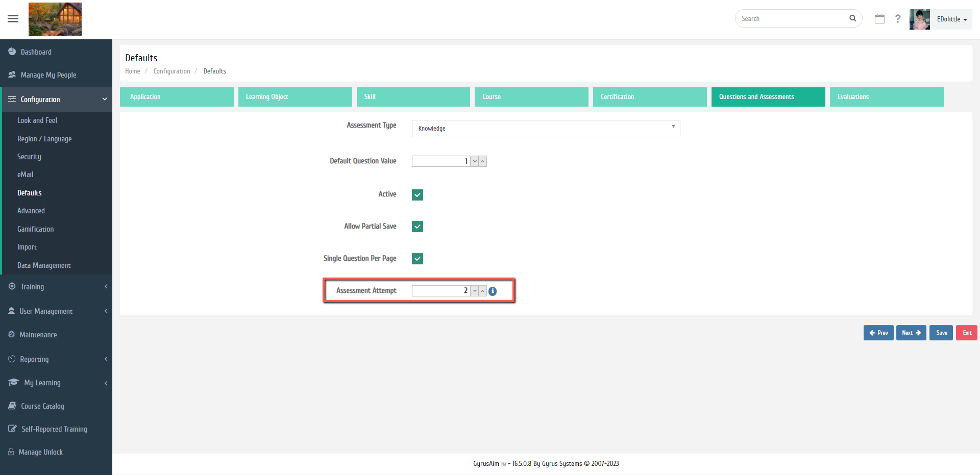Click the Save button
This screenshot has height=475, width=980.
pyautogui.click(x=941, y=333)
